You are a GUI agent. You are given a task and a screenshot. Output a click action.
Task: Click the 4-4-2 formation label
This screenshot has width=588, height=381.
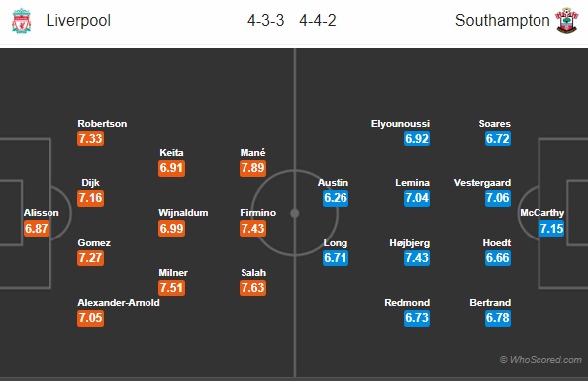tap(318, 20)
